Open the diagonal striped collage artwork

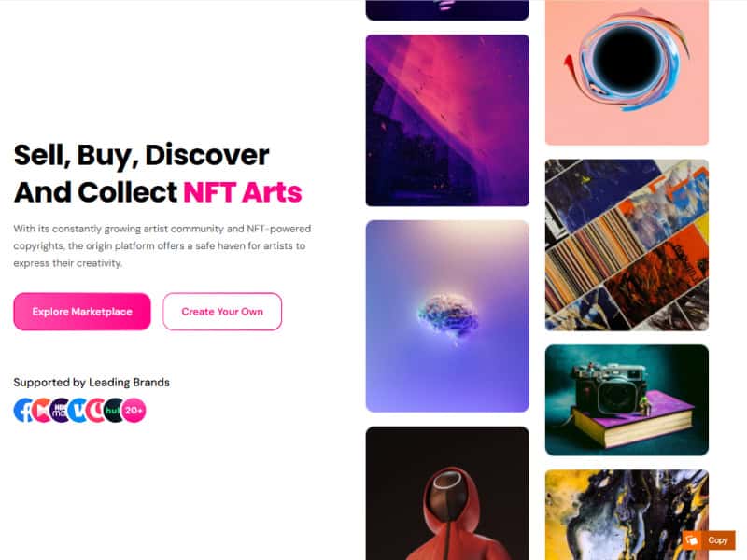(x=627, y=245)
